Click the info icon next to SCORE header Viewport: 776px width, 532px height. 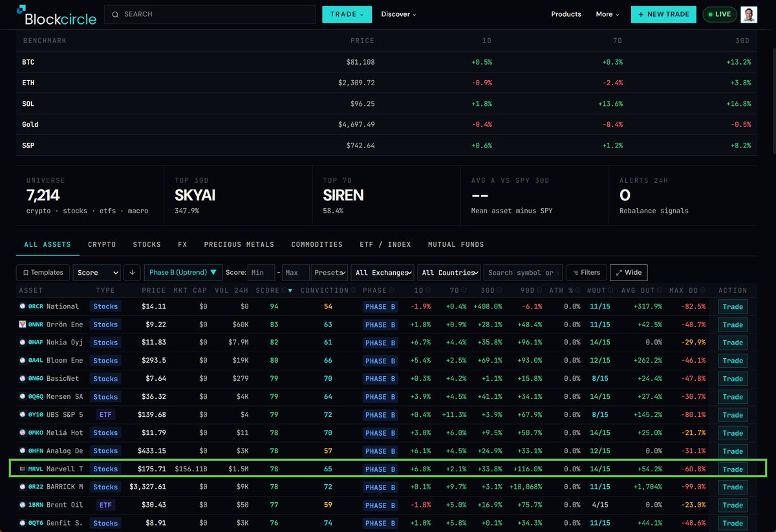284,291
